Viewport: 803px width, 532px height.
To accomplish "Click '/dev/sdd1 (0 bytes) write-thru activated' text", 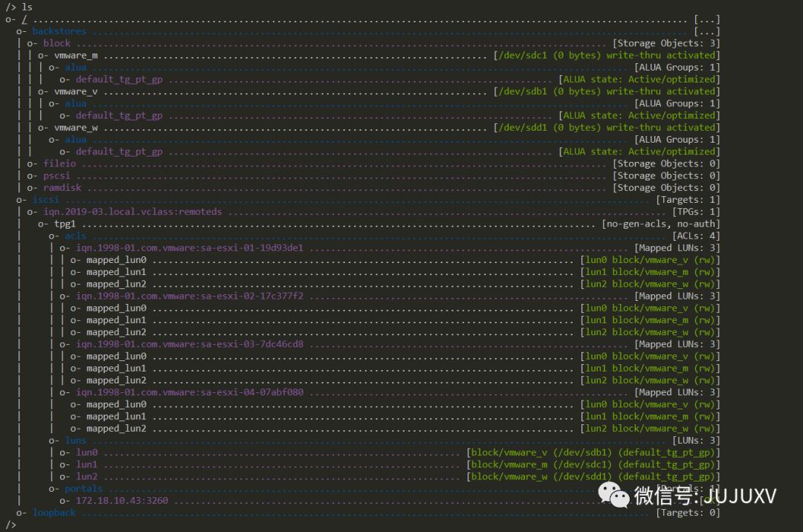I will (x=607, y=127).
